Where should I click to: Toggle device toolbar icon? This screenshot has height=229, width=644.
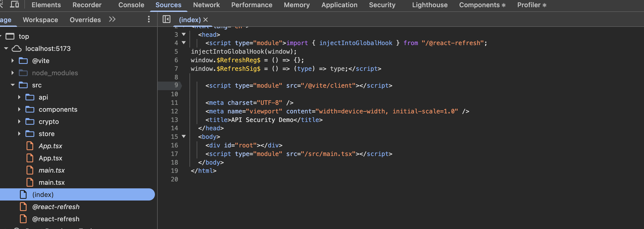14,5
